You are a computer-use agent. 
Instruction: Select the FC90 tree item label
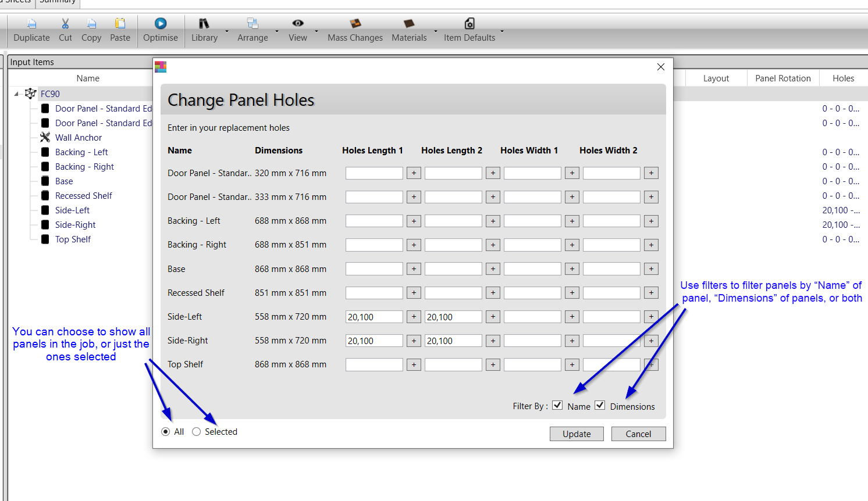[x=50, y=94]
